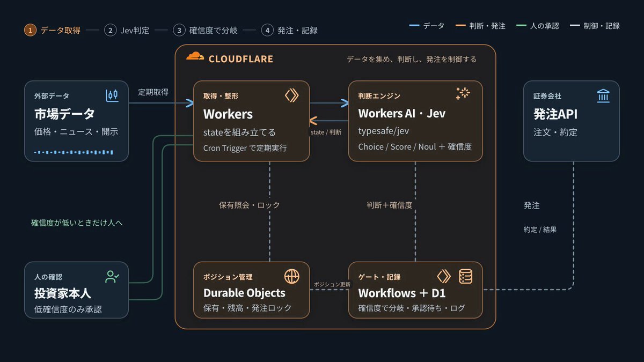Click the 約定 / 結果 label
Image resolution: width=644 pixels, height=362 pixels.
point(540,230)
